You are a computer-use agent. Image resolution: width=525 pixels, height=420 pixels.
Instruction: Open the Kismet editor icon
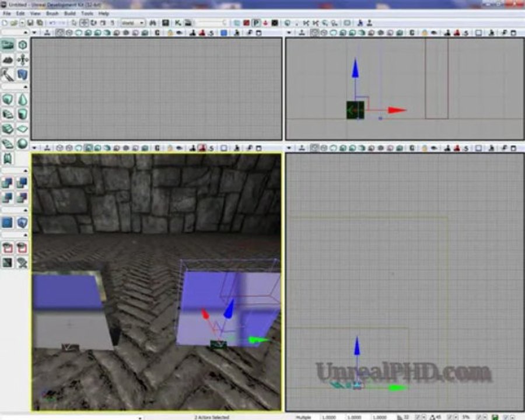click(178, 23)
